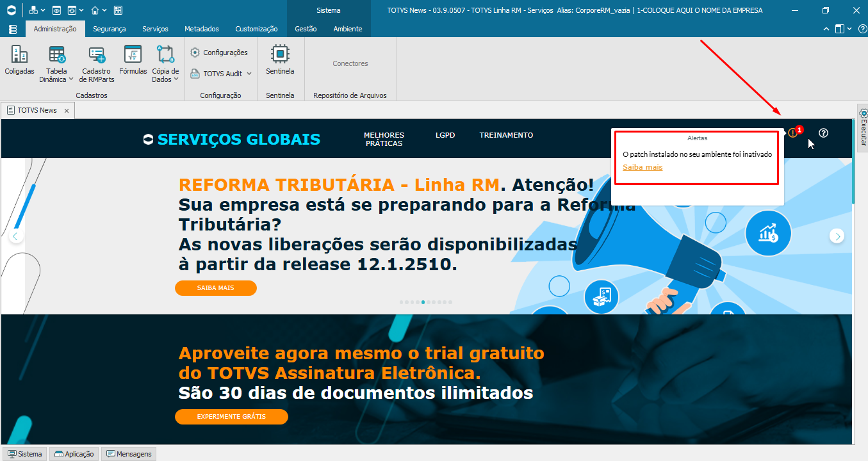Click the orange SAIBA MAIS button
868x461 pixels.
pyautogui.click(x=216, y=288)
